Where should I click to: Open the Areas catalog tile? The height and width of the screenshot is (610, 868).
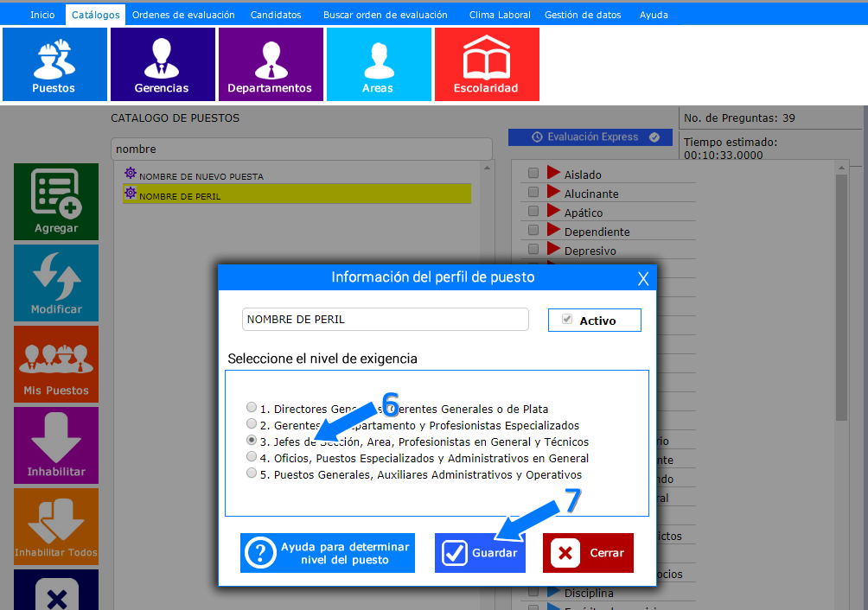379,64
